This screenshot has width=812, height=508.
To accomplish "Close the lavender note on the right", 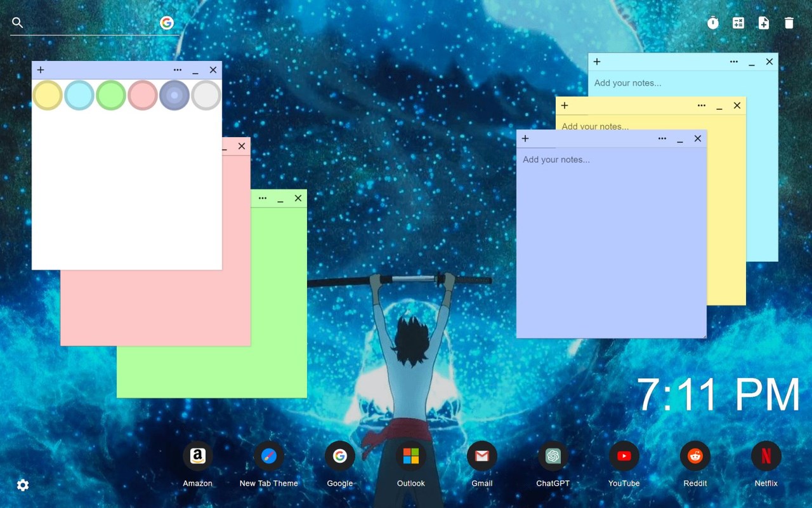I will point(698,138).
